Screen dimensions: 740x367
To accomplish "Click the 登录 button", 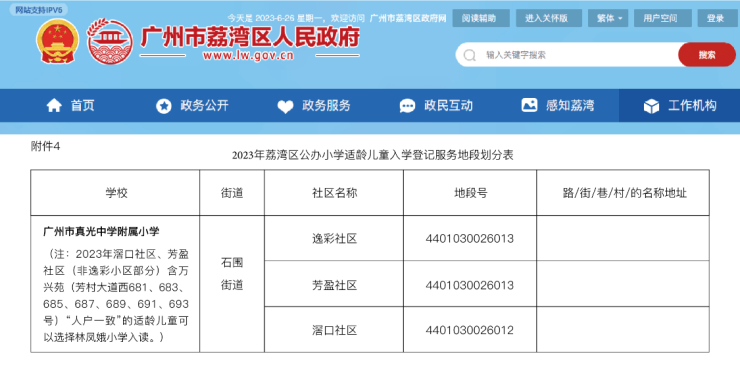I will click(x=715, y=18).
